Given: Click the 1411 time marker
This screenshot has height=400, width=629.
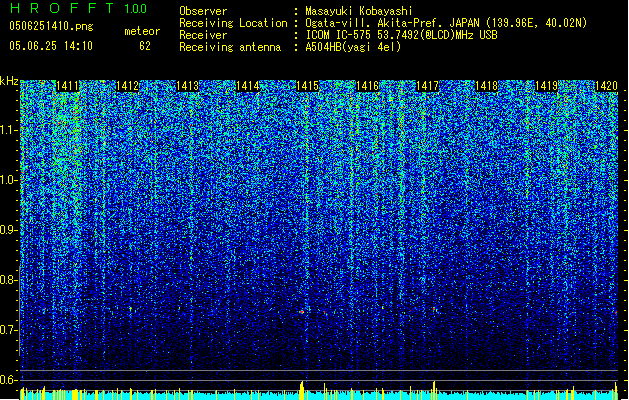Looking at the screenshot, I should pyautogui.click(x=67, y=86).
